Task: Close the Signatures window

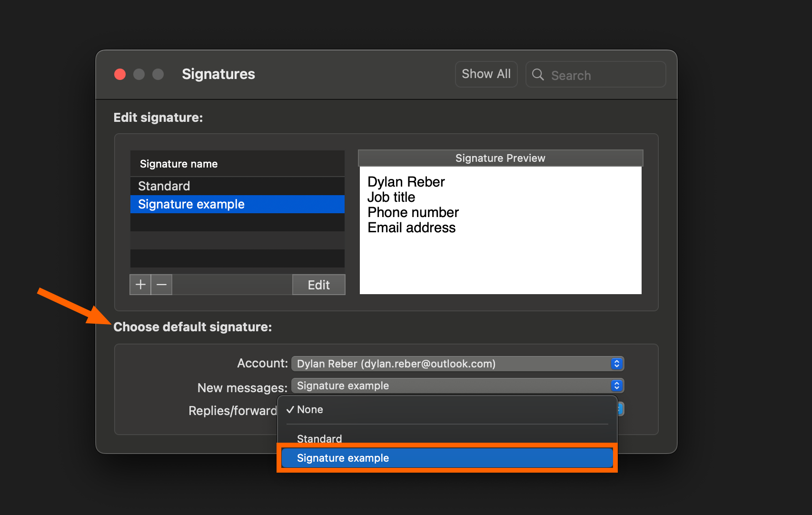Action: [120, 74]
